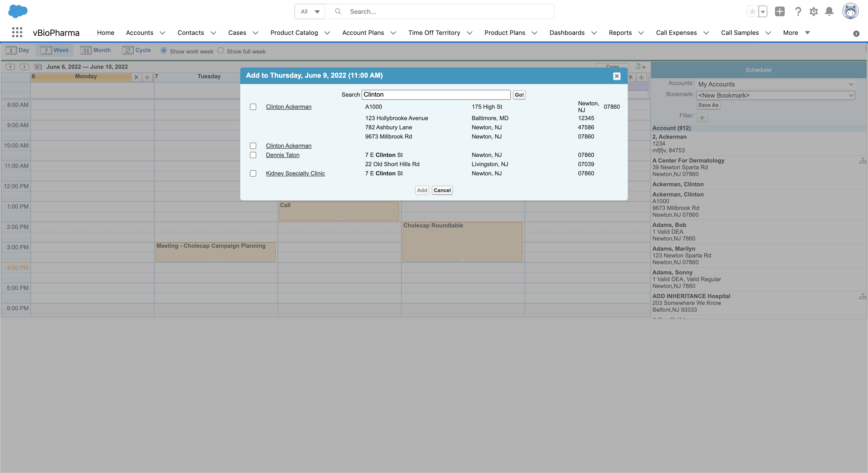Check the Kidney Specialty Clinic checkbox
This screenshot has height=473, width=868.
point(253,173)
